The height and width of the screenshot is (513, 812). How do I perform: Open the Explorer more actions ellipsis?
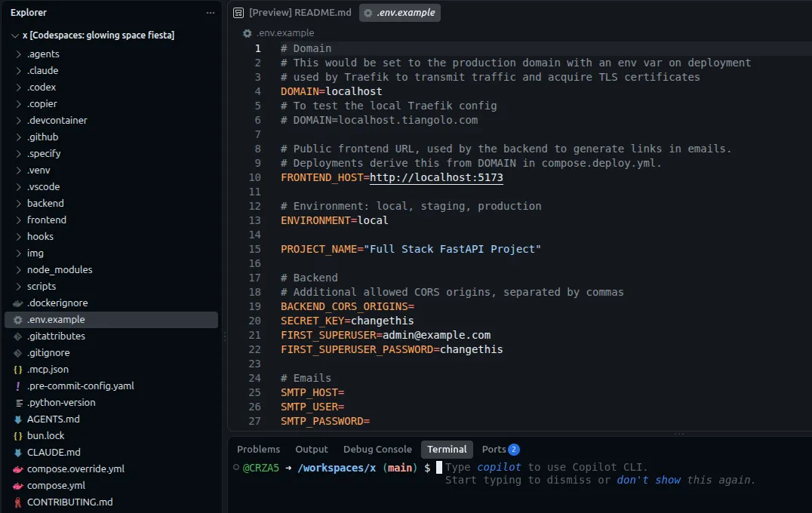tap(211, 12)
